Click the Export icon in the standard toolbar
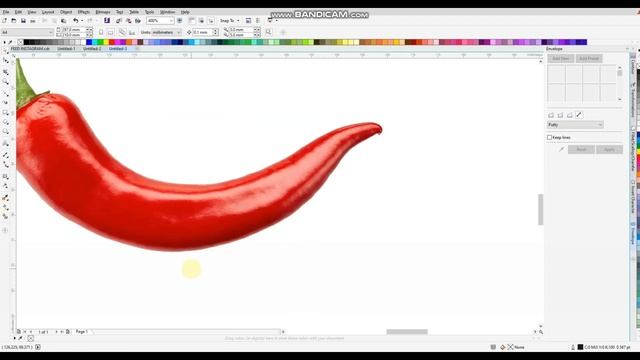 click(128, 20)
